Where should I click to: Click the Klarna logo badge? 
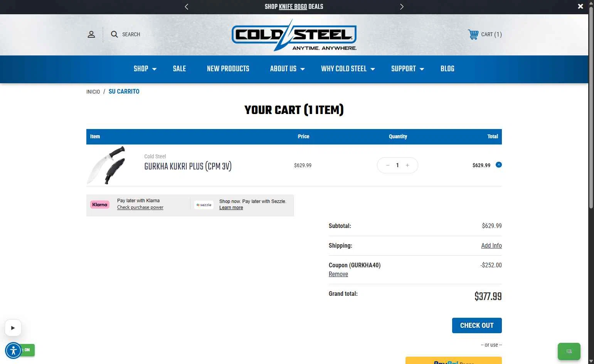pyautogui.click(x=100, y=205)
